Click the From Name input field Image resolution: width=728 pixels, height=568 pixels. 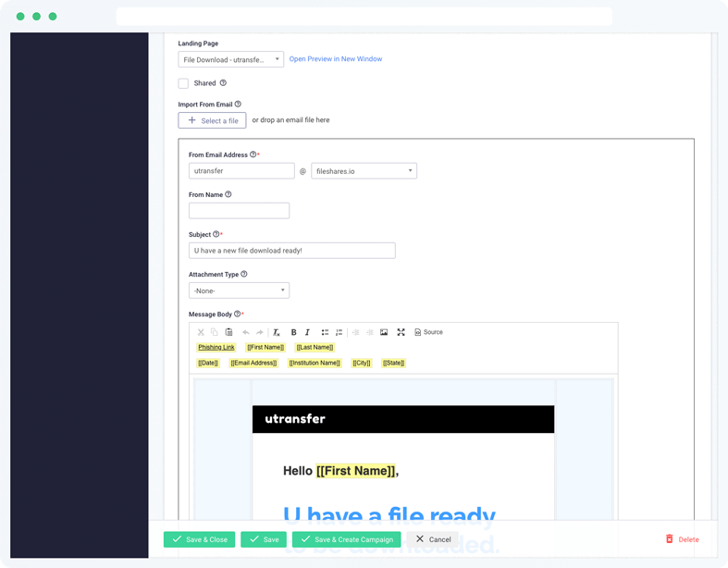(239, 211)
